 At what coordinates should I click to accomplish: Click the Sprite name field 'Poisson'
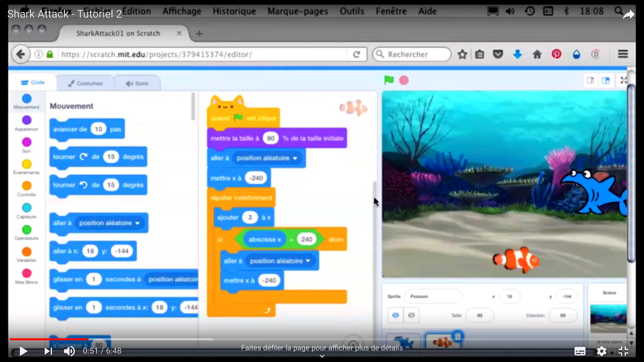coord(433,296)
